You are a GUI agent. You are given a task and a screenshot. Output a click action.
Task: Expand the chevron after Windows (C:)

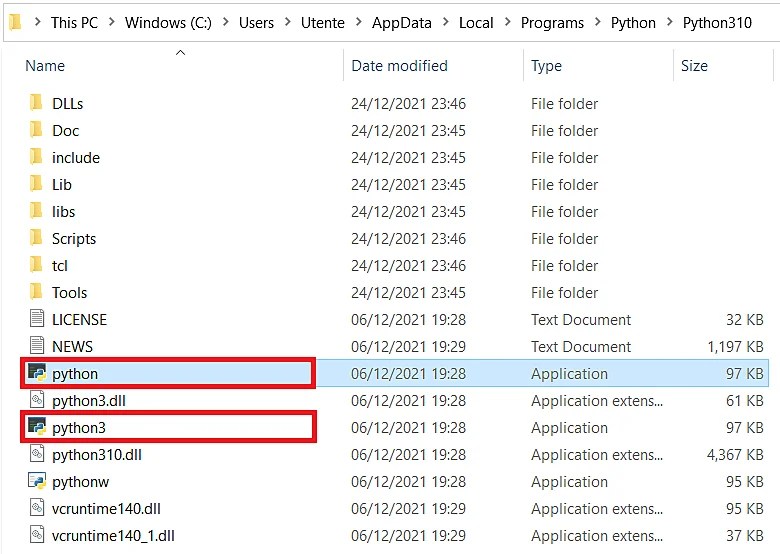tap(226, 22)
